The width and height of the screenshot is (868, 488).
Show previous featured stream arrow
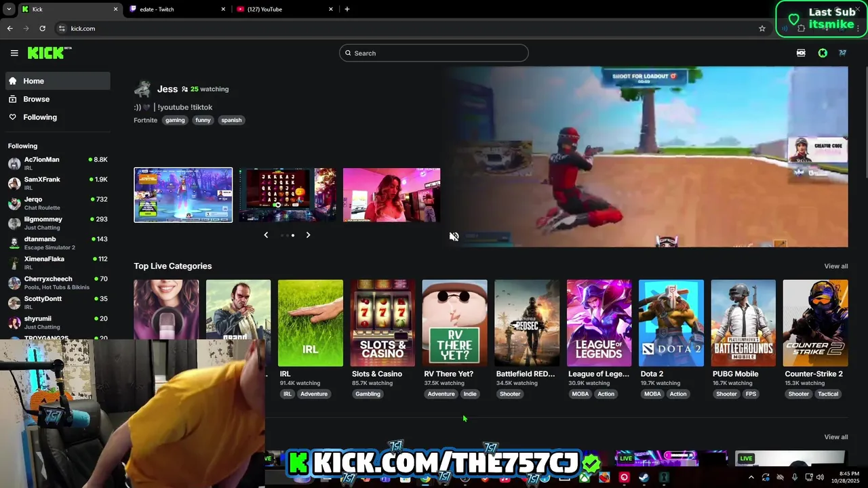point(266,235)
